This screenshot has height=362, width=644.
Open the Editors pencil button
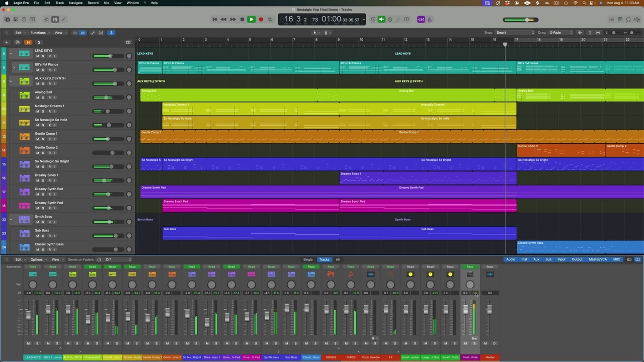coord(63,20)
